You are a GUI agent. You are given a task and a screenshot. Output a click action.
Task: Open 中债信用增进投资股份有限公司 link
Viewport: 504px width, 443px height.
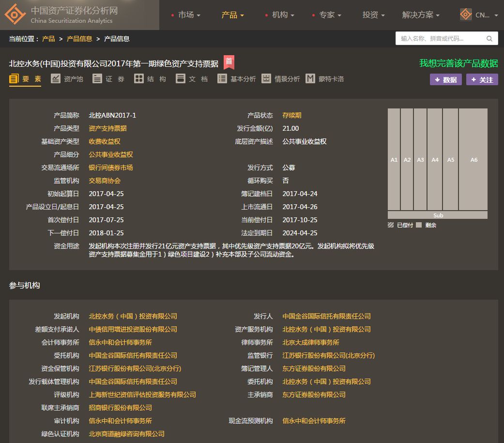[133, 329]
